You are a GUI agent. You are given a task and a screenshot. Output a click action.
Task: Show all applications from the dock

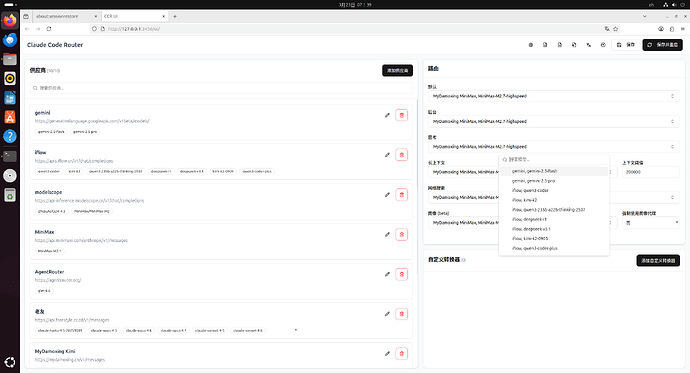point(10,362)
